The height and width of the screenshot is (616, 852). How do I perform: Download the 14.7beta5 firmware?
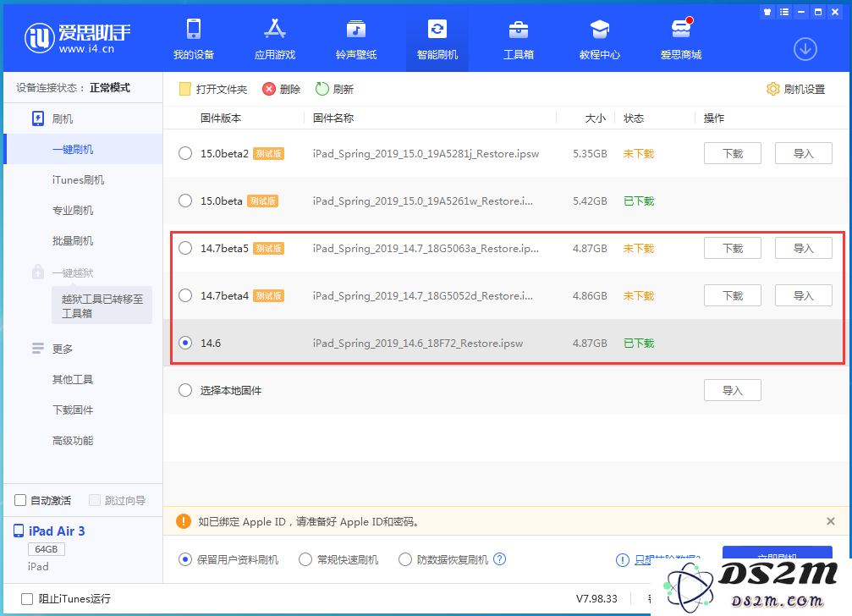733,248
